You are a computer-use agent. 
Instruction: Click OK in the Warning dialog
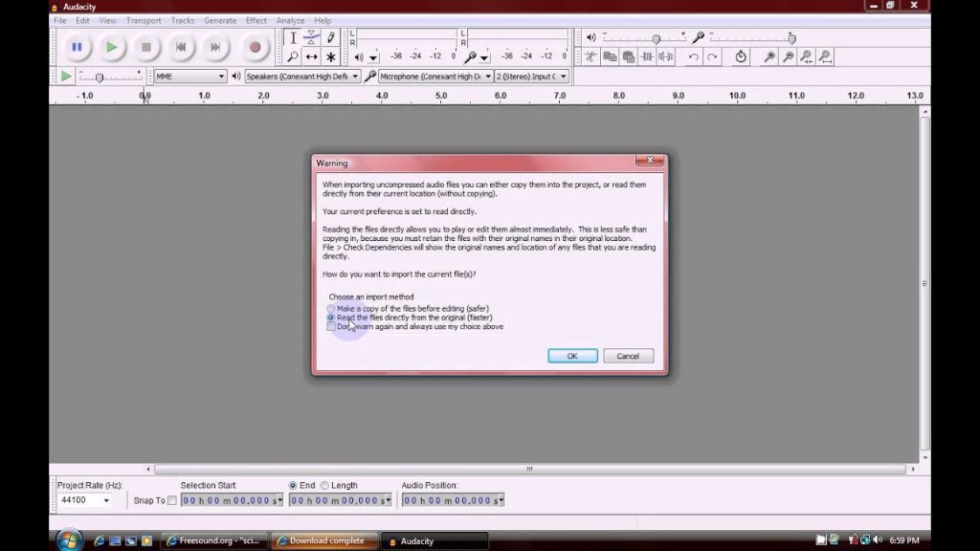572,356
